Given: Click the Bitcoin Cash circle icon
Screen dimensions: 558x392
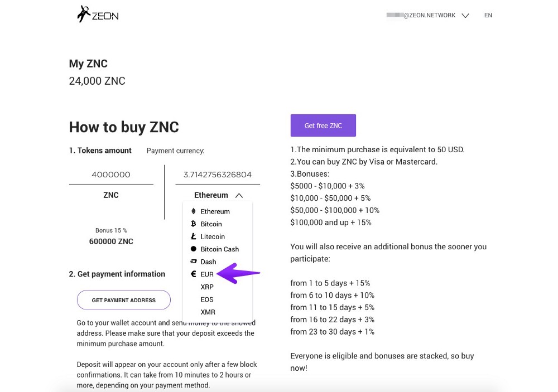Looking at the screenshot, I should click(194, 249).
